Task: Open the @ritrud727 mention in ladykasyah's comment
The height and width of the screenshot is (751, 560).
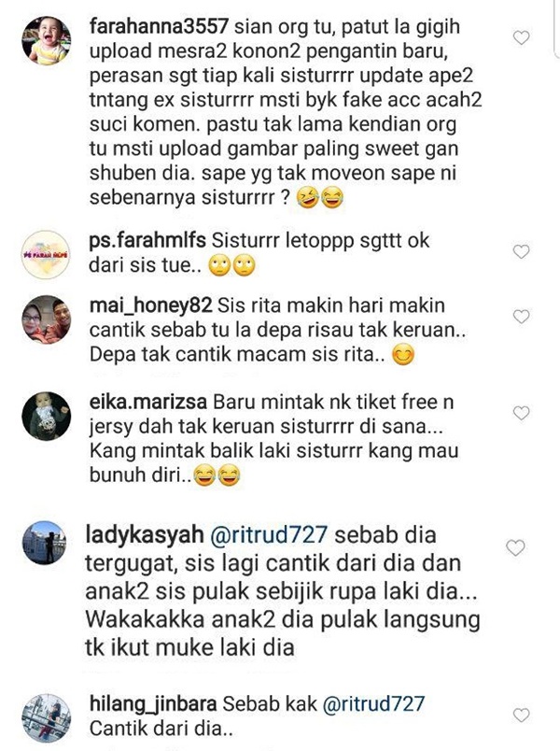Action: (x=269, y=535)
